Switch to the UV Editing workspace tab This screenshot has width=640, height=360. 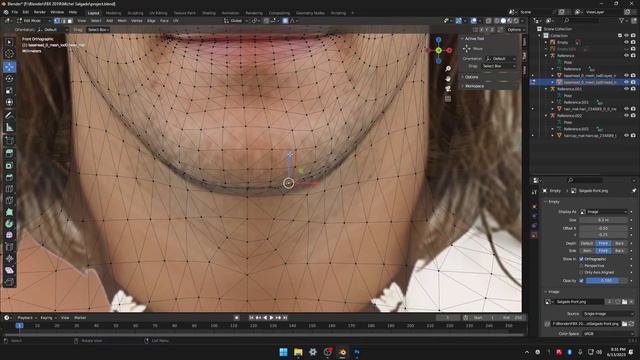[158, 13]
